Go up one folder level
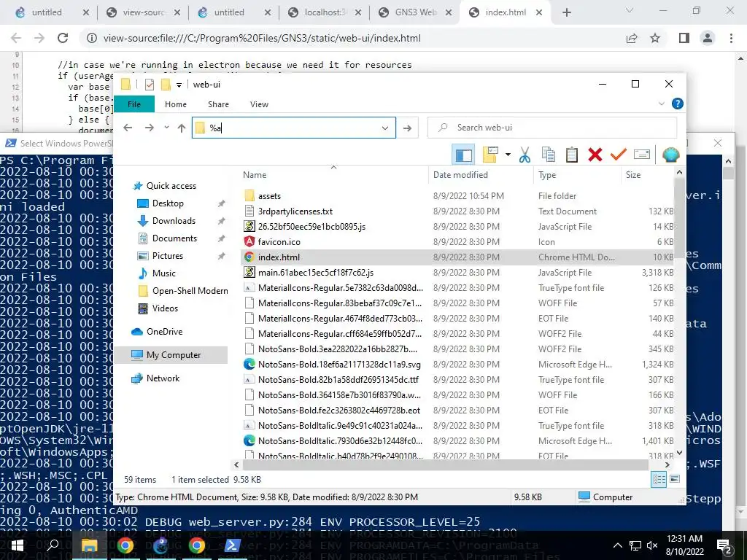The height and width of the screenshot is (560, 747). [182, 128]
